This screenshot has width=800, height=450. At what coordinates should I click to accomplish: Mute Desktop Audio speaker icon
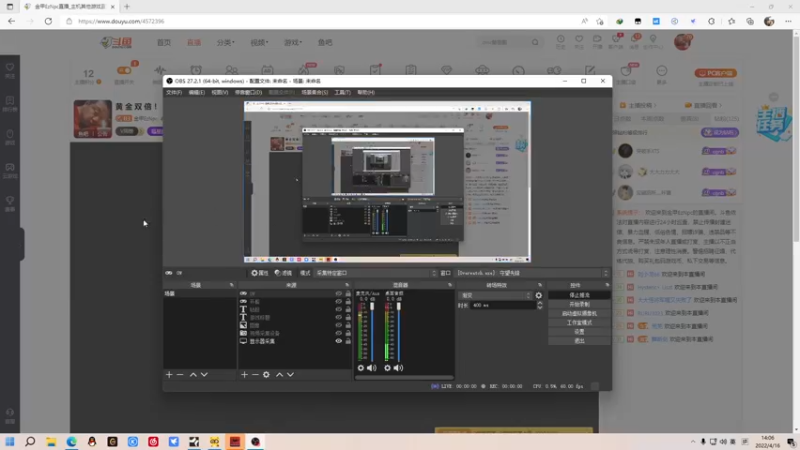click(398, 368)
